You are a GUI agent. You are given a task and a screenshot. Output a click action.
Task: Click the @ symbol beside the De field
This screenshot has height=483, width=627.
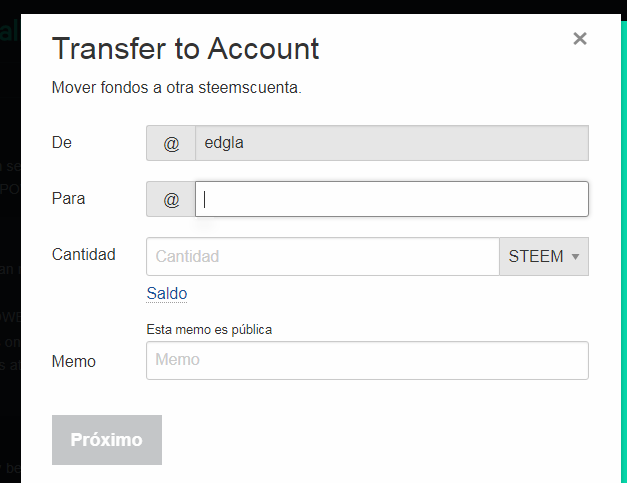coord(171,143)
